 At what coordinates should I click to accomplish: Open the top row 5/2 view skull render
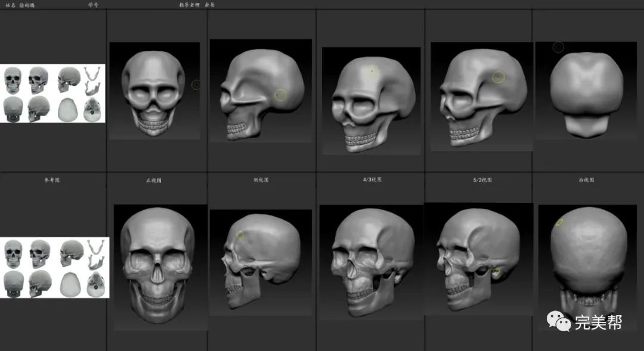(482, 96)
